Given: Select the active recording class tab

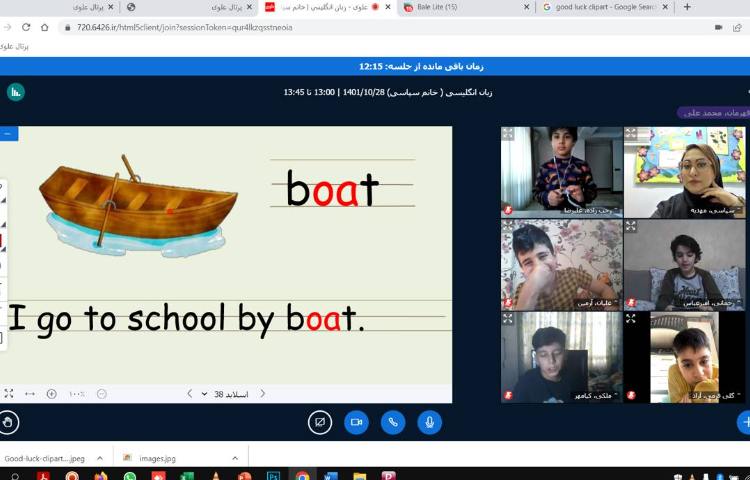Looking at the screenshot, I should pyautogui.click(x=328, y=7).
